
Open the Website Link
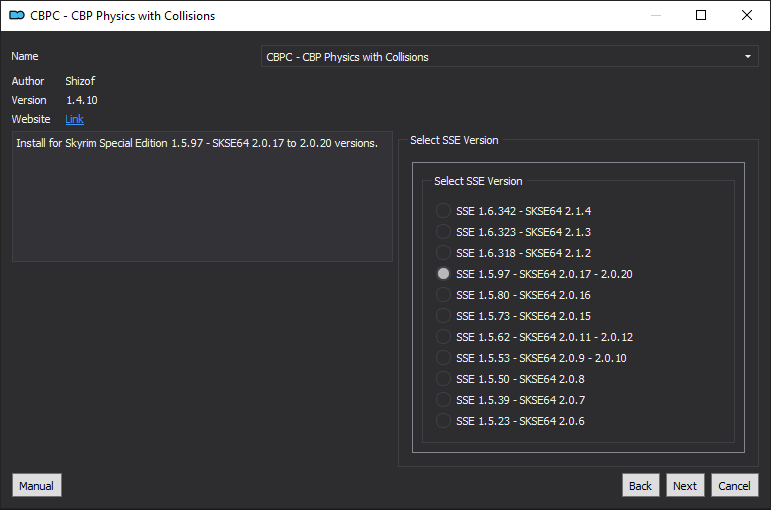tap(74, 119)
